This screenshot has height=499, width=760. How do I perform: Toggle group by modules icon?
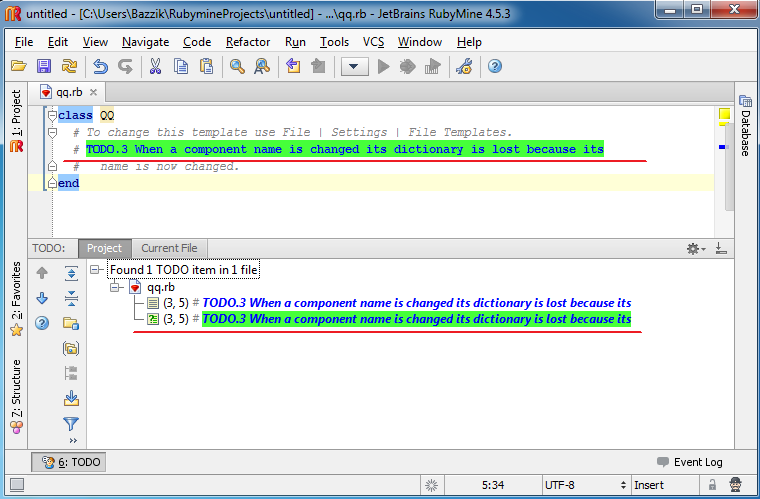click(71, 323)
